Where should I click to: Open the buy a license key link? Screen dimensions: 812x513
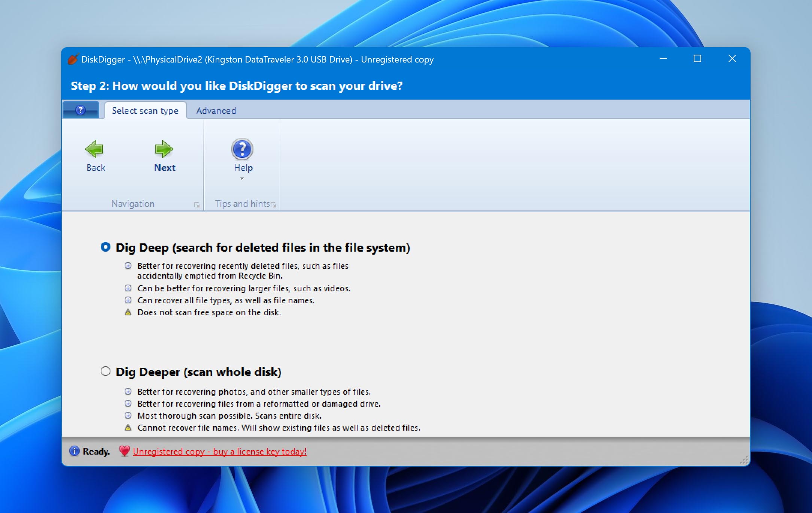pyautogui.click(x=219, y=452)
